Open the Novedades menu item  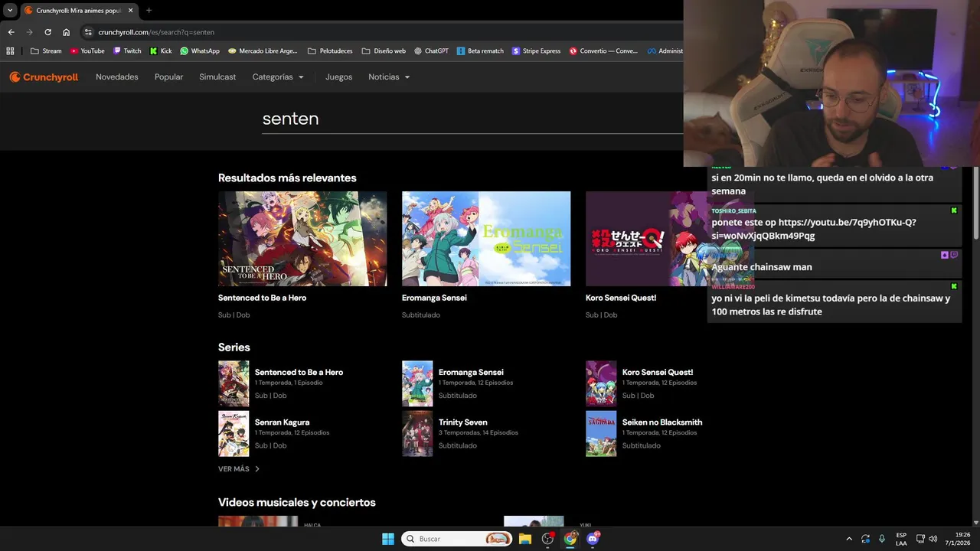(117, 77)
